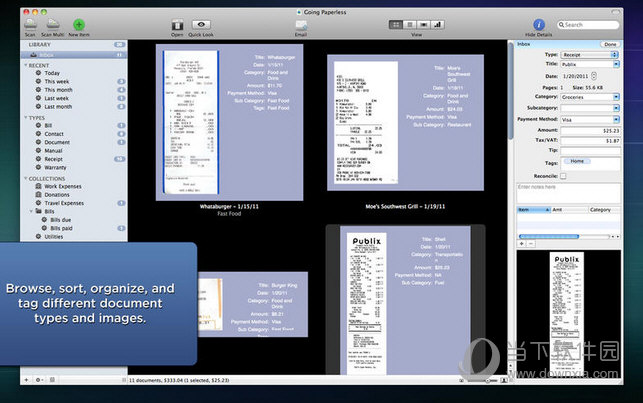This screenshot has height=403, width=643.
Task: Open the Payment Method dropdown showing Visa
Action: [x=590, y=120]
